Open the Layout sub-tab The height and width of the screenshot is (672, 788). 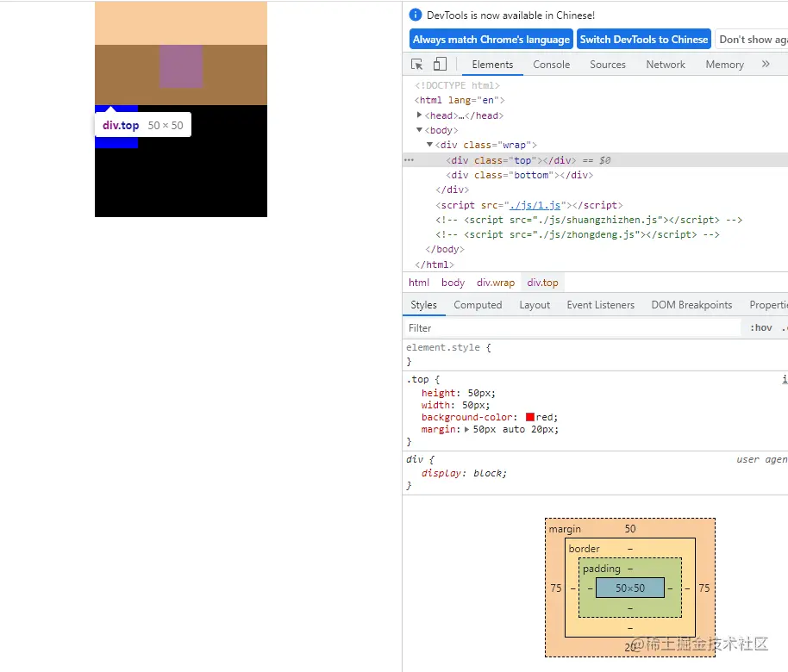(x=535, y=305)
